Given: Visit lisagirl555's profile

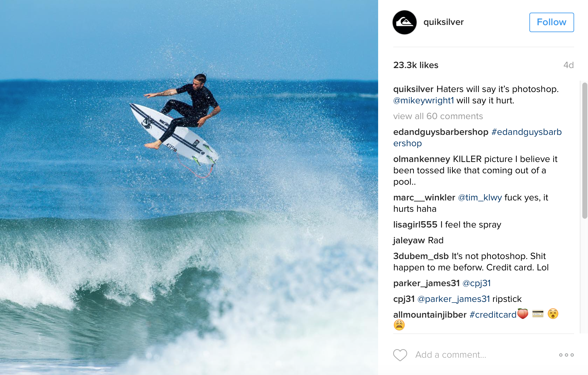Looking at the screenshot, I should [x=415, y=225].
